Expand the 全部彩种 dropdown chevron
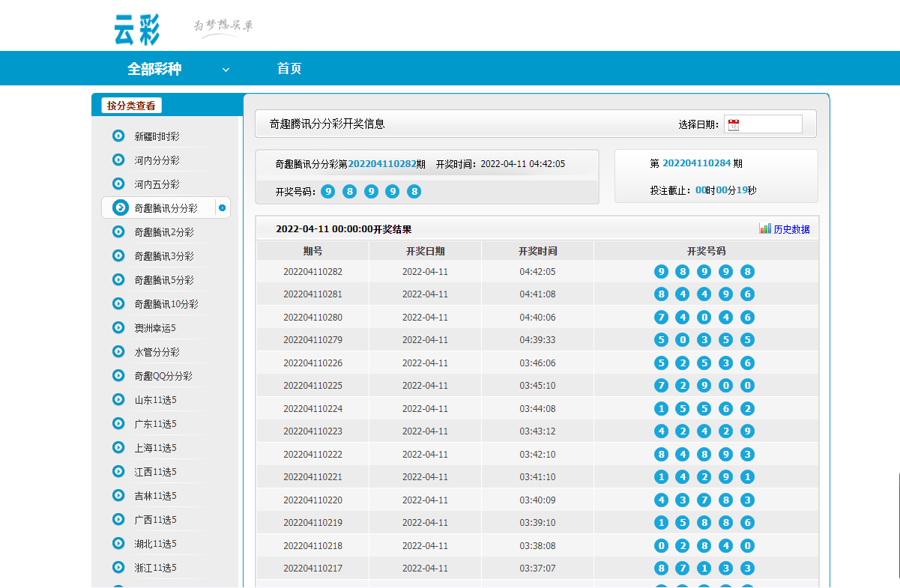 (226, 70)
